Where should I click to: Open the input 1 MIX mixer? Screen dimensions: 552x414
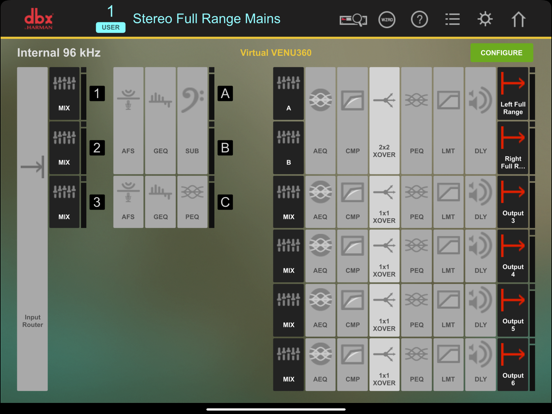[x=64, y=94]
